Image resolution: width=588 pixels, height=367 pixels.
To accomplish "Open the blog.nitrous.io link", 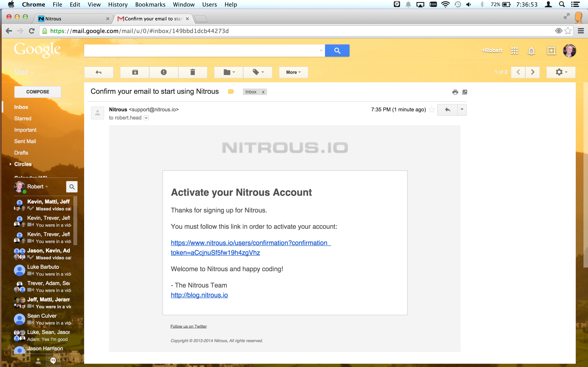I will click(x=199, y=295).
